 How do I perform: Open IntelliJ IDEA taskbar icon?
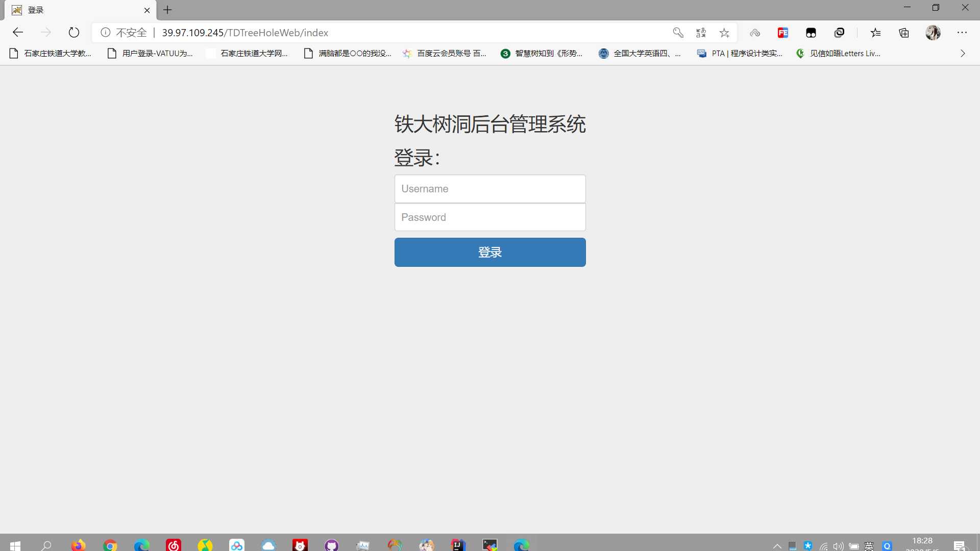tap(458, 545)
